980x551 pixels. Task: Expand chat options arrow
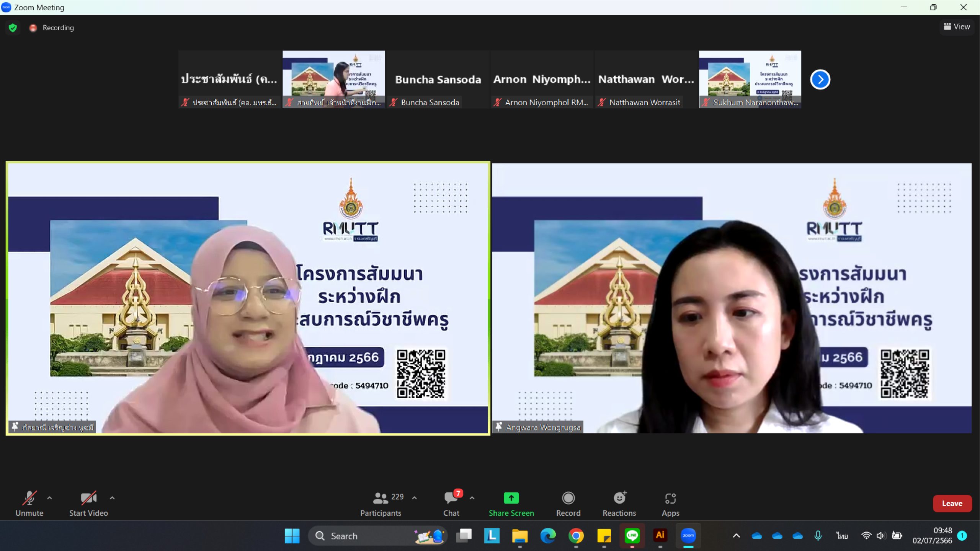coord(472,498)
